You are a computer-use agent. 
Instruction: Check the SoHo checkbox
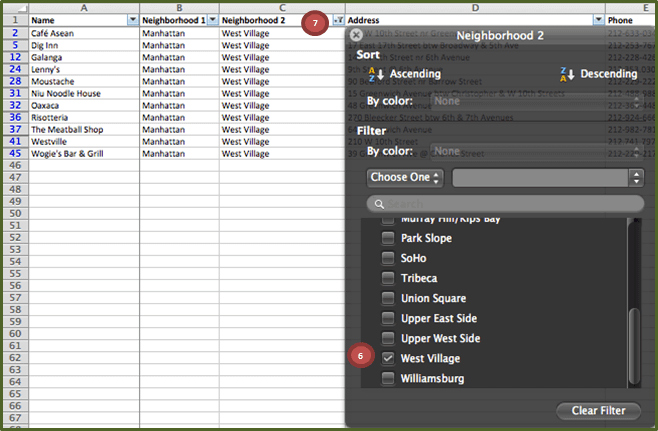388,258
